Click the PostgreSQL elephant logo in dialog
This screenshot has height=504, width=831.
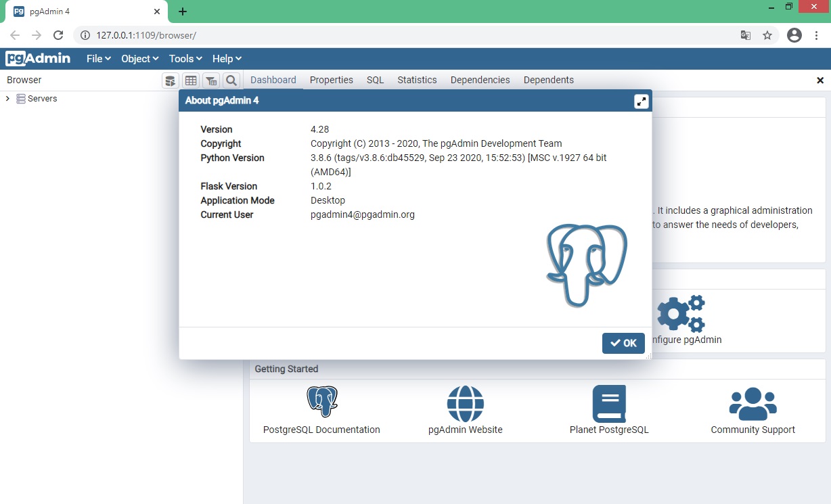click(587, 265)
